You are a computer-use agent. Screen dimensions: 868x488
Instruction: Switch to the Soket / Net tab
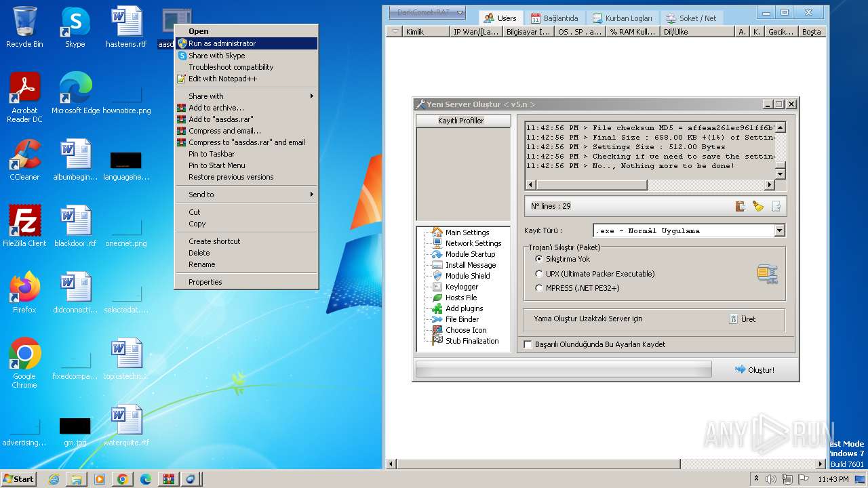click(x=690, y=18)
